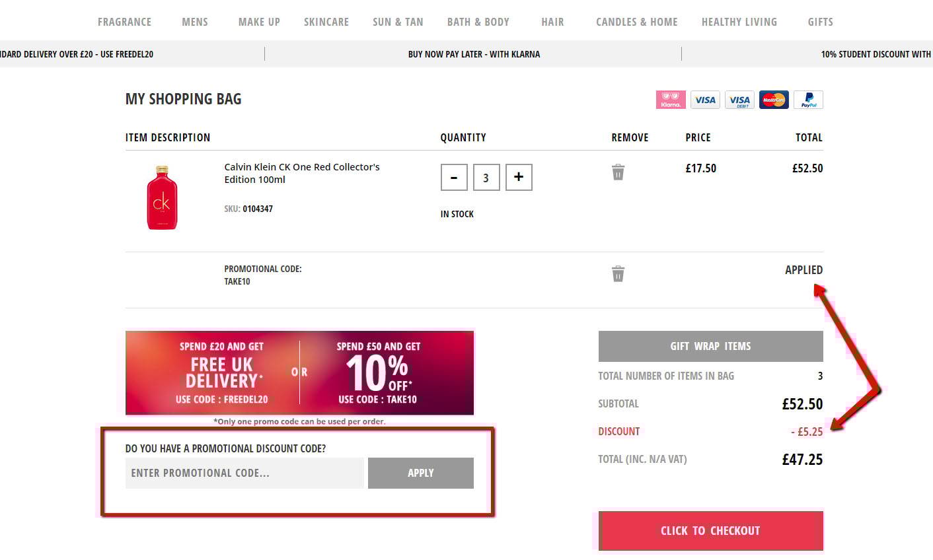
Task: Click the Visa Debit payment icon
Action: (739, 100)
